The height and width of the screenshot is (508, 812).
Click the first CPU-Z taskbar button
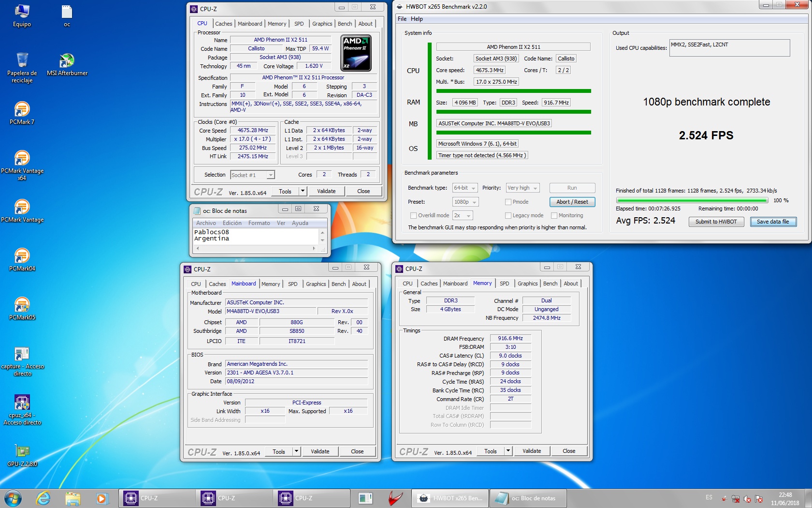(x=157, y=498)
